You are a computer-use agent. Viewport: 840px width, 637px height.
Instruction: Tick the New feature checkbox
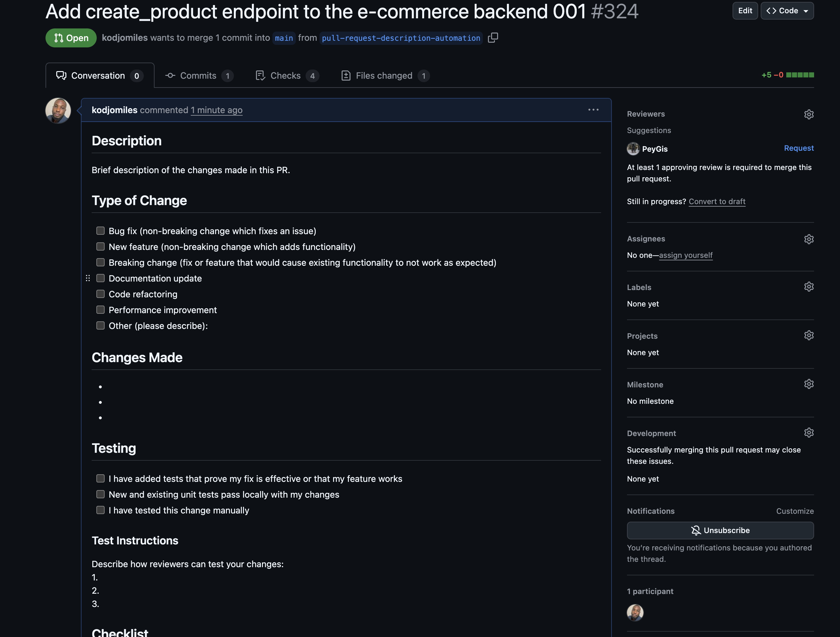(x=100, y=247)
